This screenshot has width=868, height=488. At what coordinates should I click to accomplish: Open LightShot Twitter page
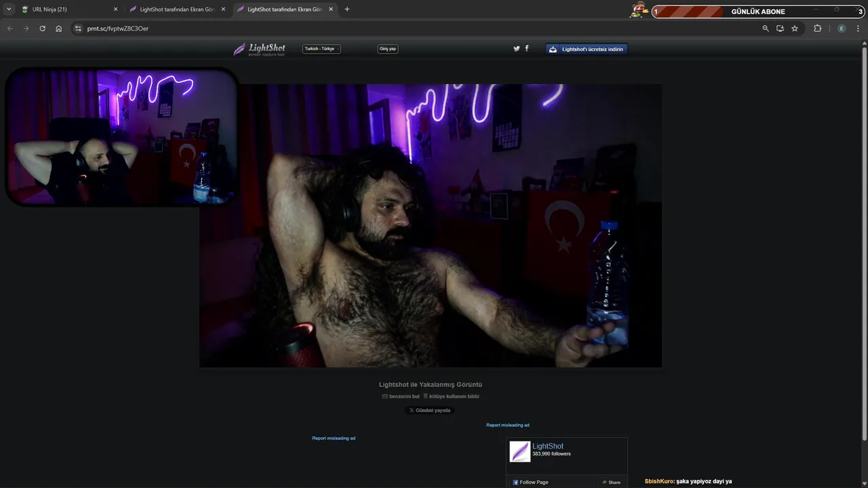(517, 49)
